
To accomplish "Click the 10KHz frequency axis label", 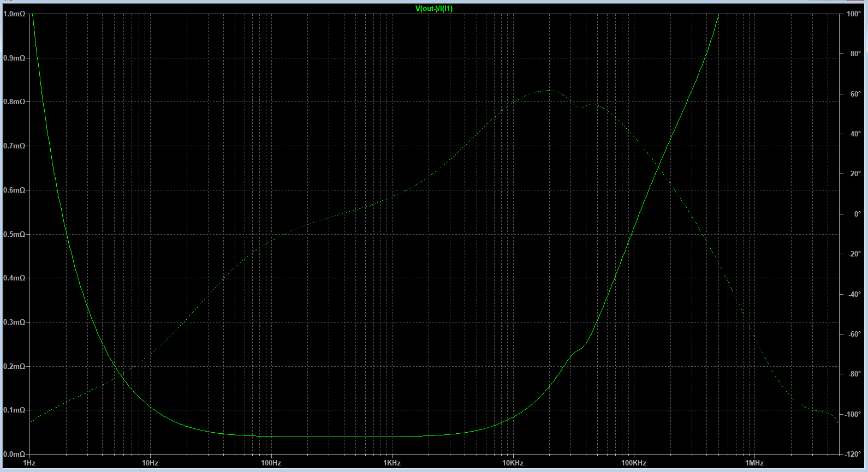I will coord(513,463).
